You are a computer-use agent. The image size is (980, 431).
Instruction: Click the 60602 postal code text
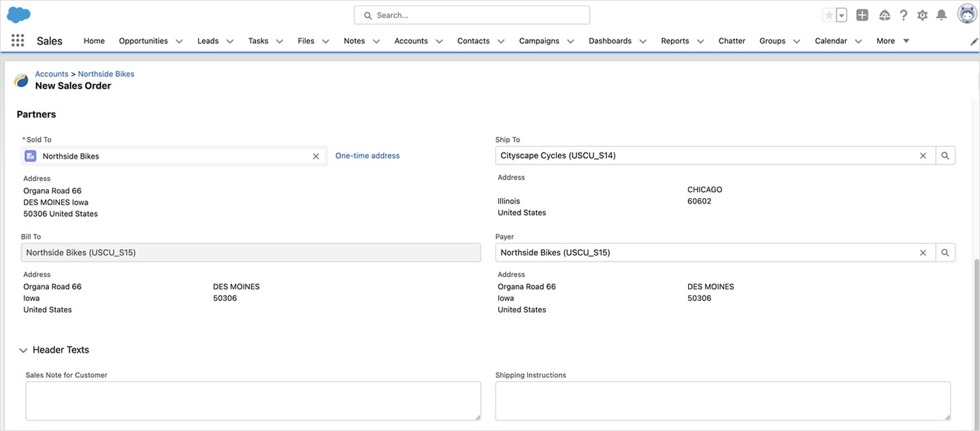[x=700, y=201]
